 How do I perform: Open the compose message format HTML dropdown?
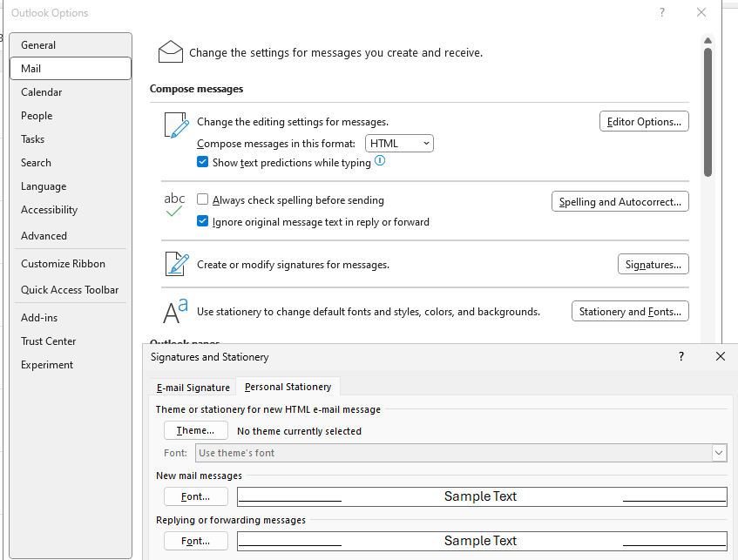point(399,144)
